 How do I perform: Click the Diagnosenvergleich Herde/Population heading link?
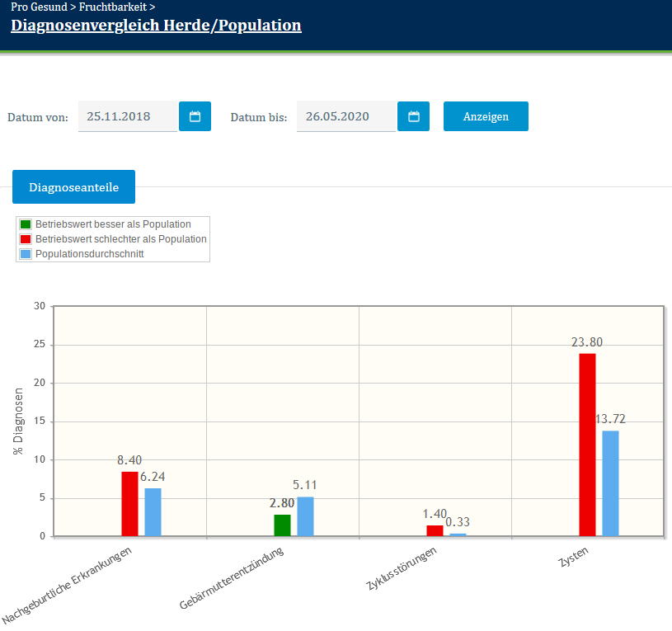156,26
